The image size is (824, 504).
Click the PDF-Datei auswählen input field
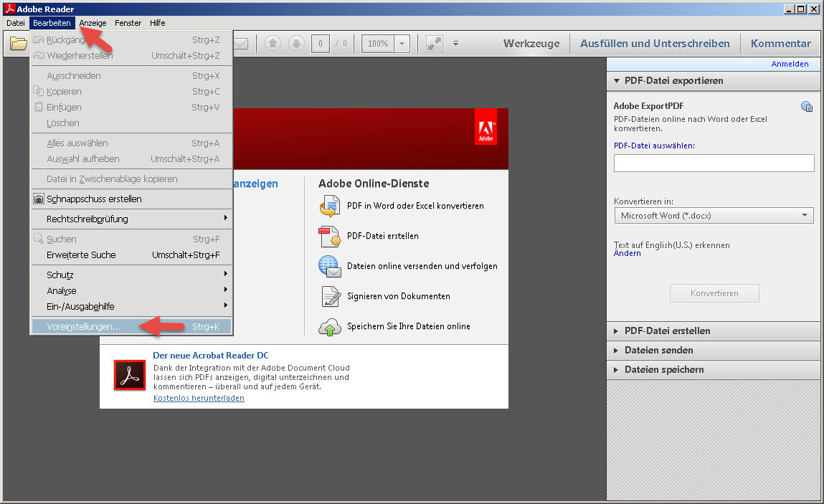714,163
